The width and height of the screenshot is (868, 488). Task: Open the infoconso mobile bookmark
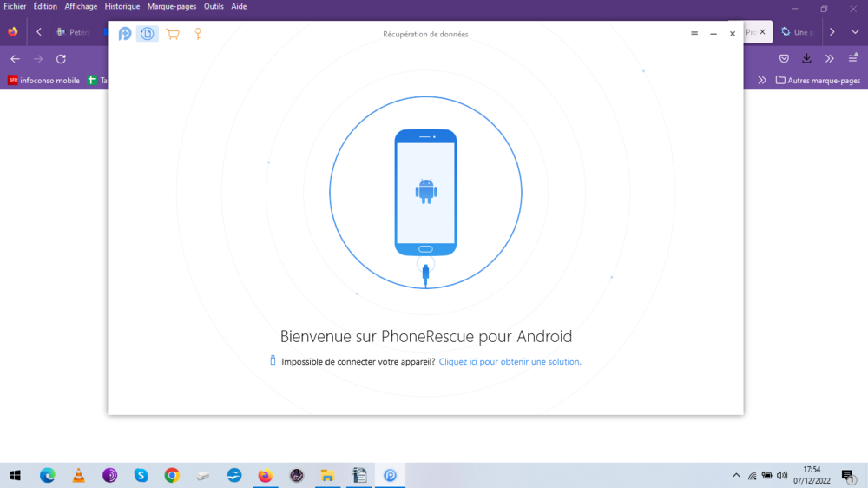coord(43,81)
